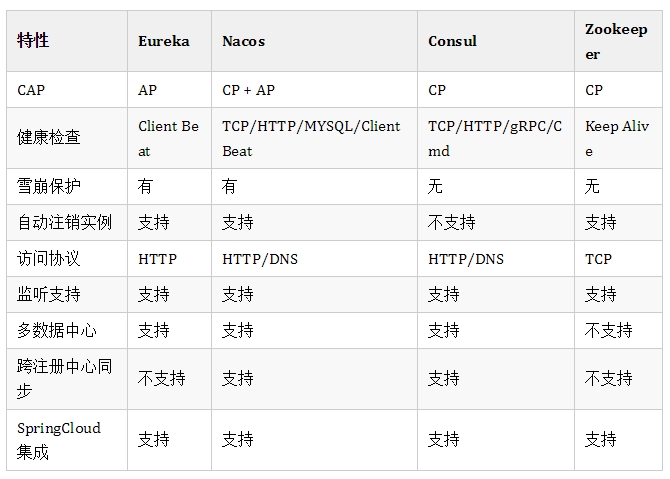
Task: Click the Nacos column header
Action: coord(243,41)
